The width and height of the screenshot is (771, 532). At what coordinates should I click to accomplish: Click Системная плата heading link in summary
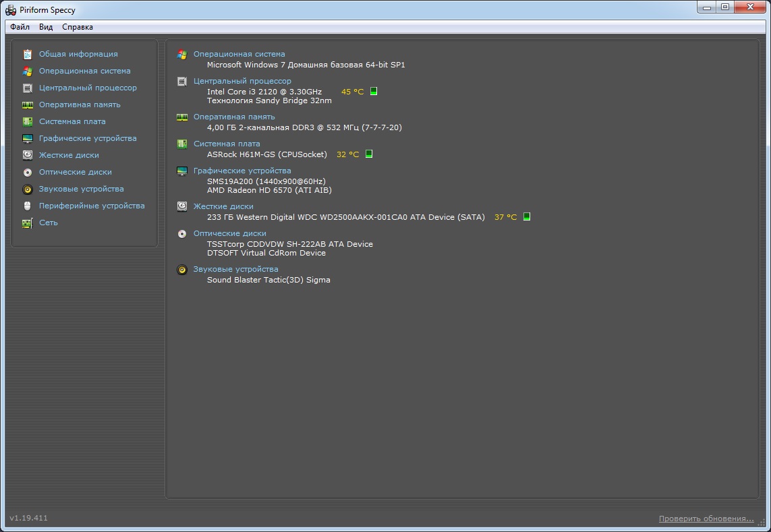click(227, 144)
